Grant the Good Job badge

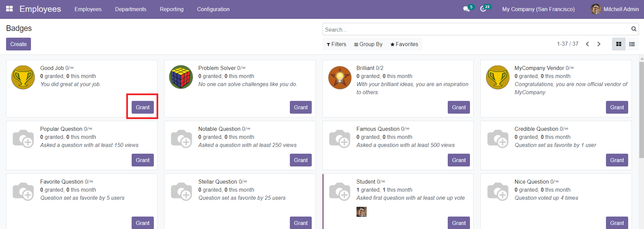click(x=142, y=107)
